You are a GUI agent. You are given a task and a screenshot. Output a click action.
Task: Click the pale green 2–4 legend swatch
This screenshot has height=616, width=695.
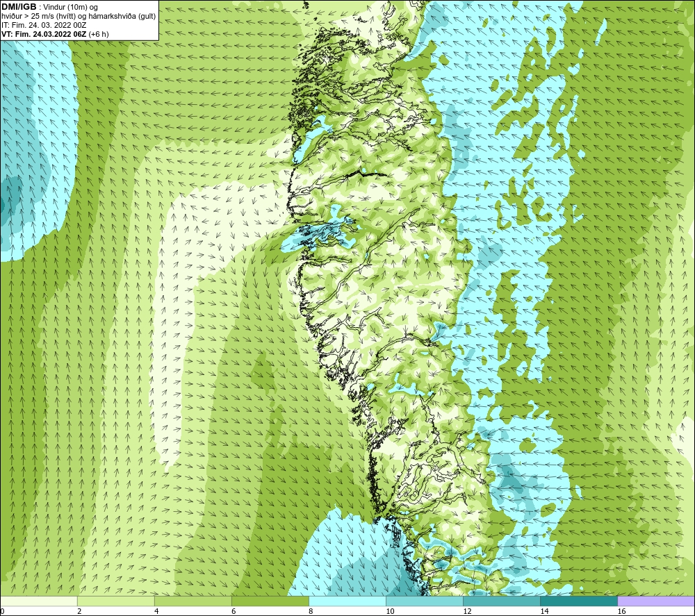click(x=116, y=601)
